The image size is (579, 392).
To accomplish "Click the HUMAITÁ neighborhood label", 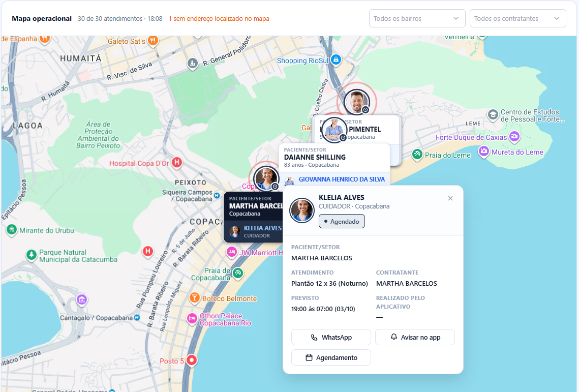I will tap(80, 58).
